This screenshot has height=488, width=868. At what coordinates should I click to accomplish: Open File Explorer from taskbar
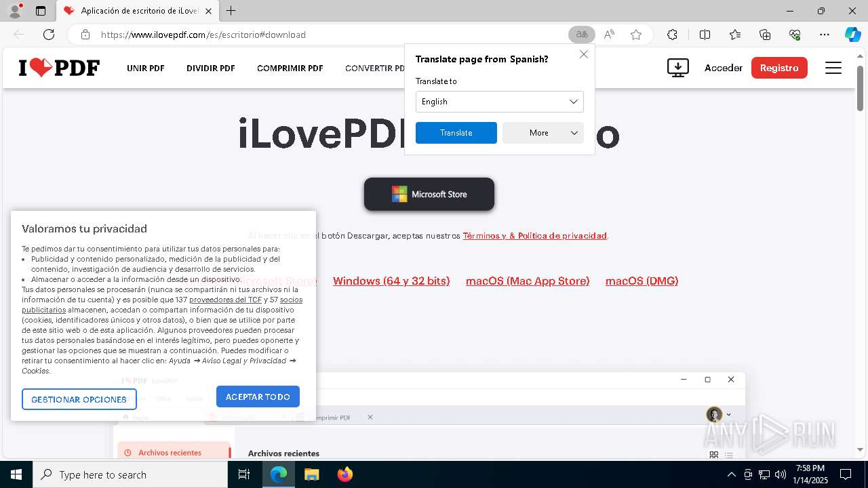tap(311, 474)
